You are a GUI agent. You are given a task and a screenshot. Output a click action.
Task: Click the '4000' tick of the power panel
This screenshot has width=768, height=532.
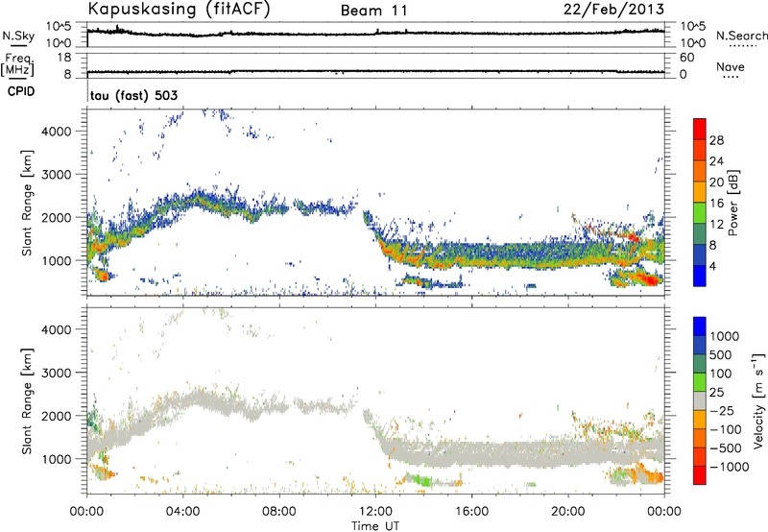57,132
